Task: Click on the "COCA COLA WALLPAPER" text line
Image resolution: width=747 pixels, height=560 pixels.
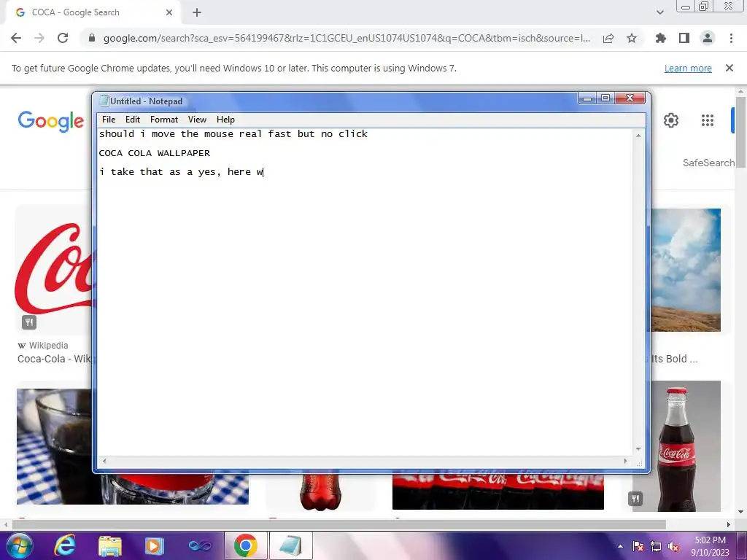Action: pos(155,153)
